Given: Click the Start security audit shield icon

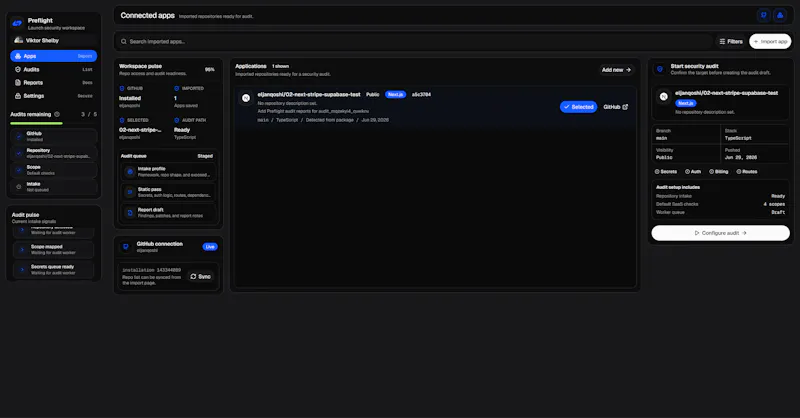Looking at the screenshot, I should click(x=660, y=69).
